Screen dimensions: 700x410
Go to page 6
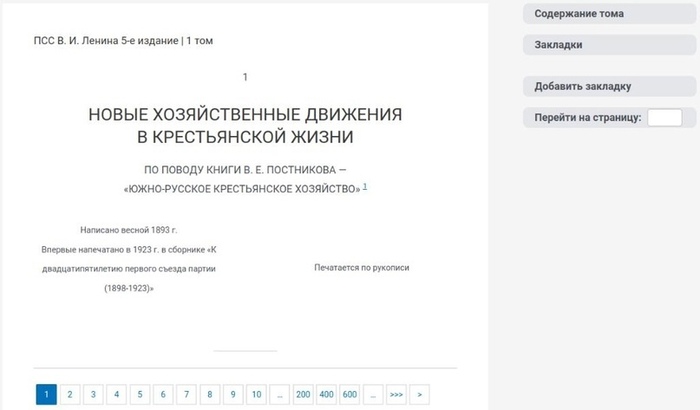coord(163,394)
